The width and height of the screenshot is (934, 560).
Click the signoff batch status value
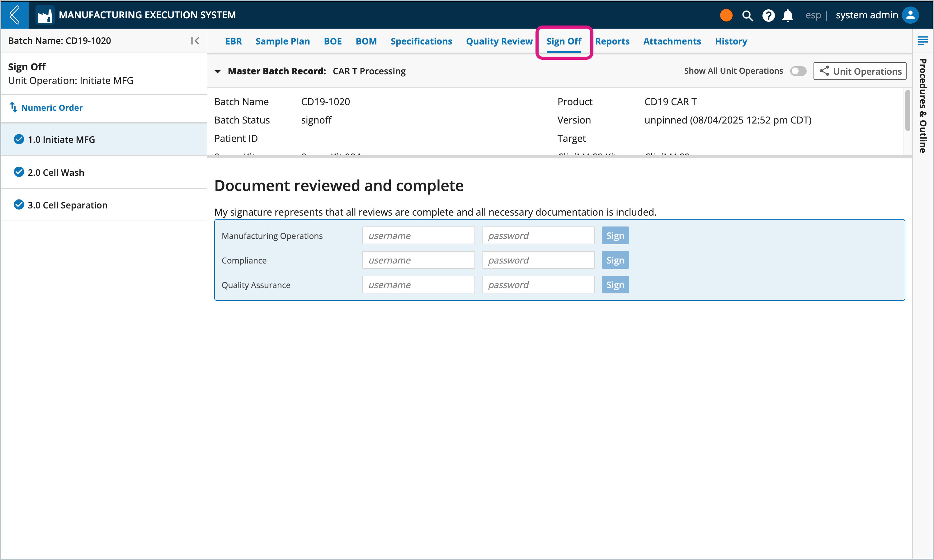(x=316, y=120)
